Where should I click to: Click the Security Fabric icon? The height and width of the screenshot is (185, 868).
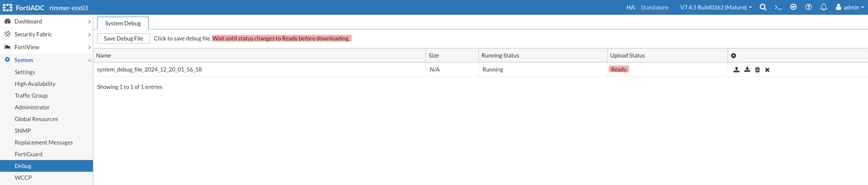coord(8,34)
